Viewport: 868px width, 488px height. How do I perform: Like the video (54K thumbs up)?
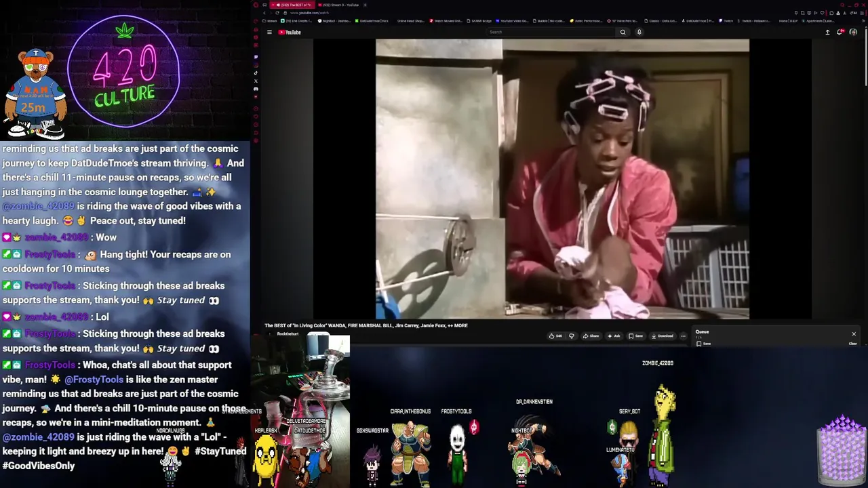point(556,335)
